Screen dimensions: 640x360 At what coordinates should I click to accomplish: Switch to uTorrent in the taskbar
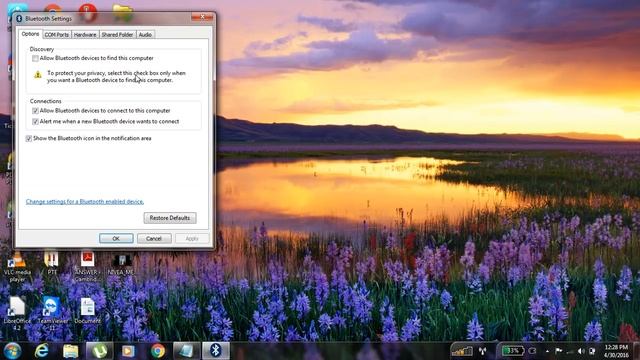coord(99,351)
